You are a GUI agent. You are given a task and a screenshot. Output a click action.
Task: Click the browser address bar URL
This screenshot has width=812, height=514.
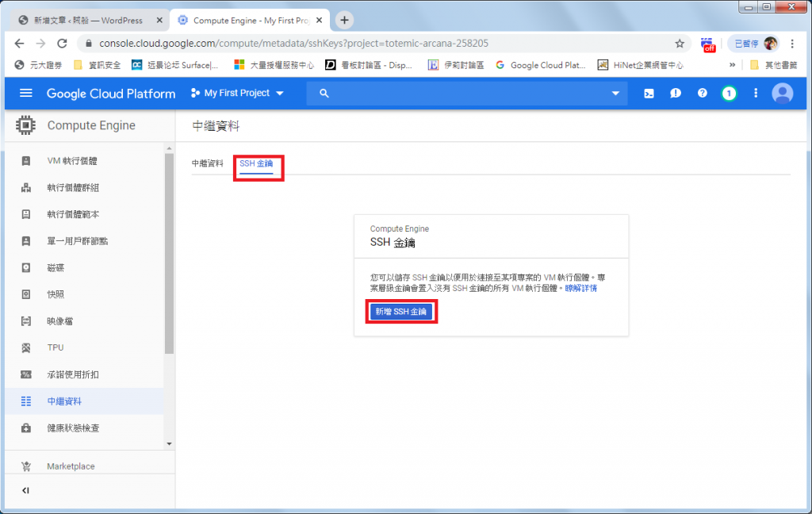pyautogui.click(x=293, y=44)
